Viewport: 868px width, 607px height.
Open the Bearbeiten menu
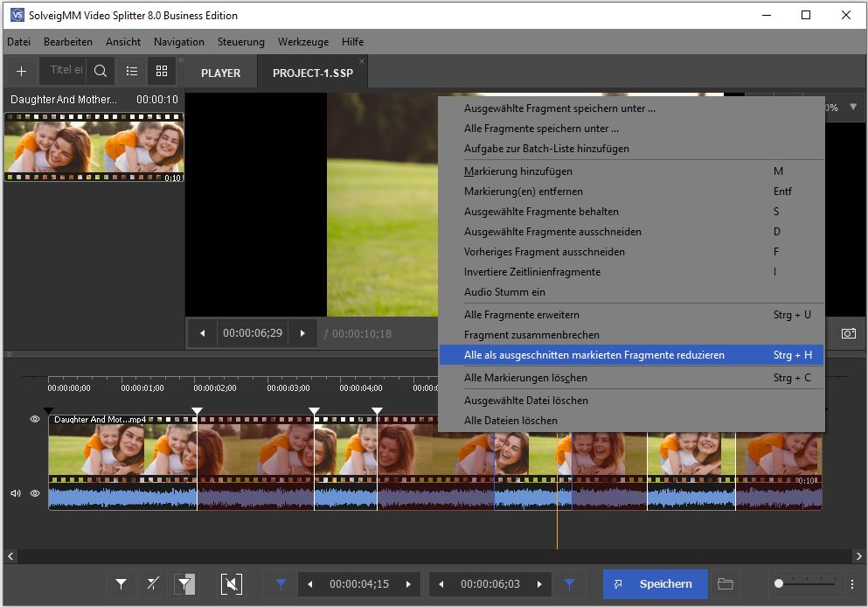point(68,41)
